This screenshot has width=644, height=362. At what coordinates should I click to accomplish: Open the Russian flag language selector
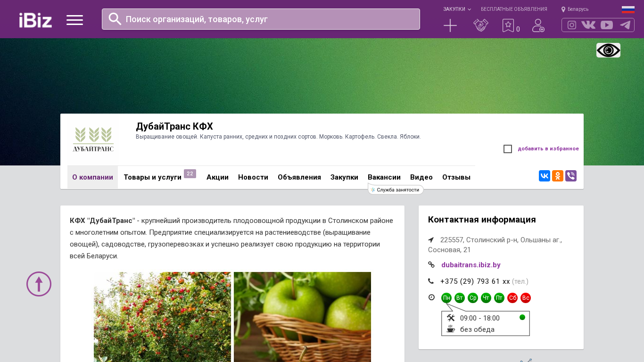click(628, 9)
